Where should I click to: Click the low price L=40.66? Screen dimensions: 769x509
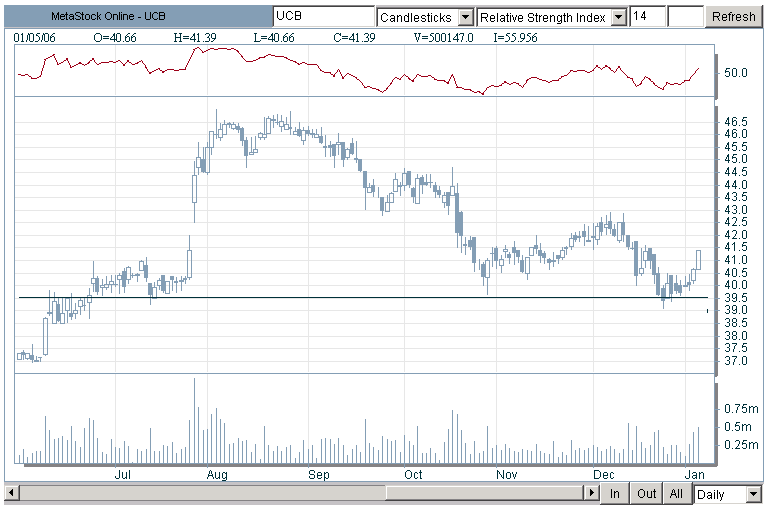(x=274, y=38)
